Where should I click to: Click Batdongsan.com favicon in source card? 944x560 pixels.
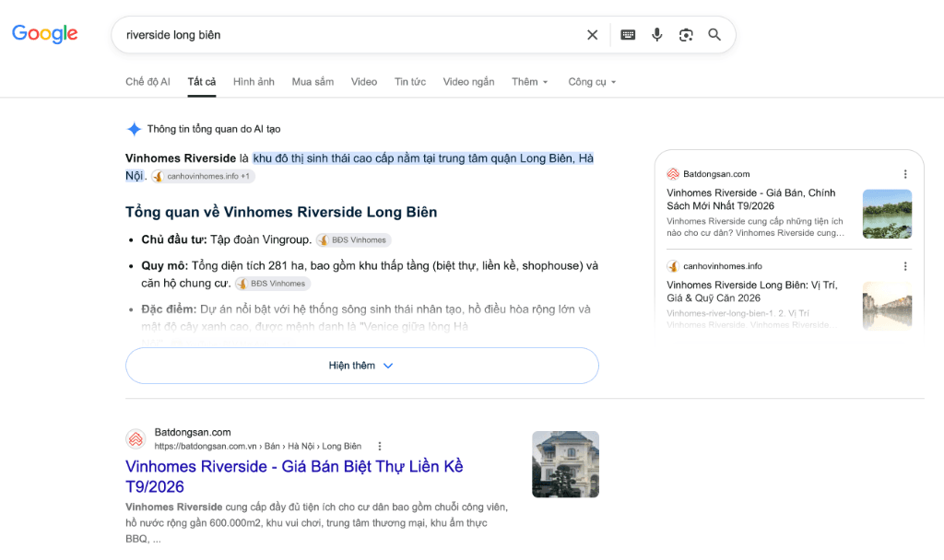673,174
